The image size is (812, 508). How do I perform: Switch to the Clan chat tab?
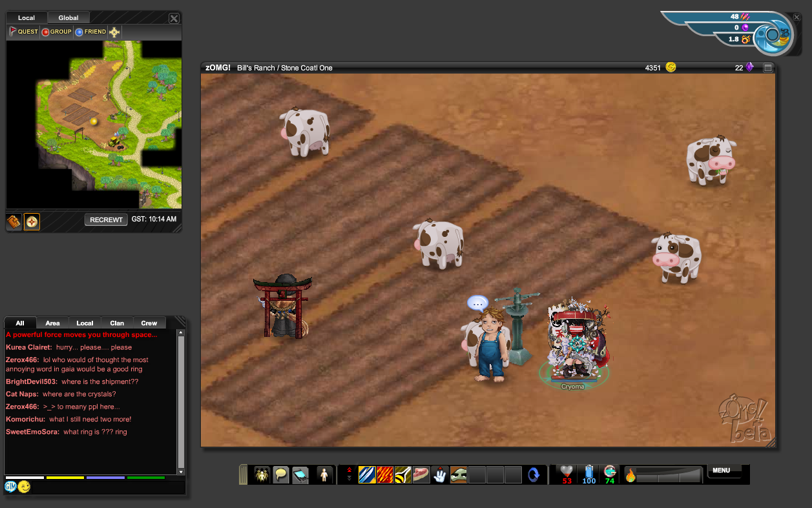117,323
